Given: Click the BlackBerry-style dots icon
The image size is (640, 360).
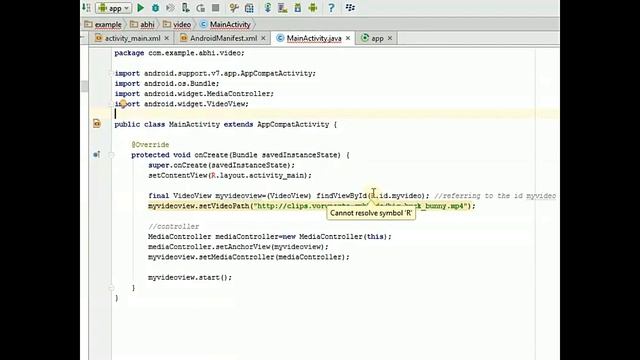Looking at the screenshot, I should 350,8.
